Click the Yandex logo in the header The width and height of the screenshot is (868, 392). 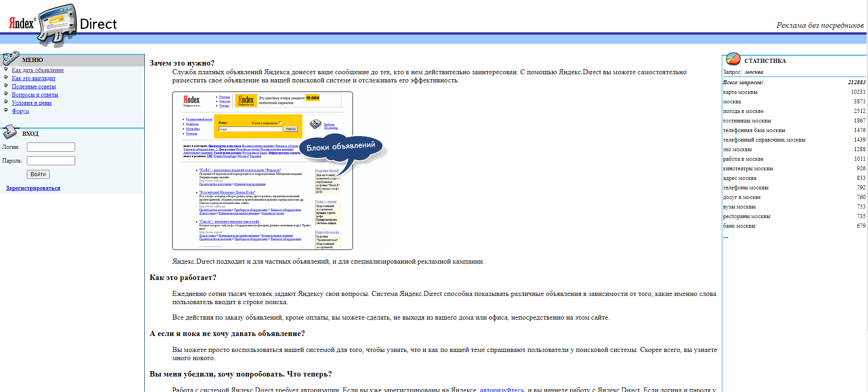[21, 23]
